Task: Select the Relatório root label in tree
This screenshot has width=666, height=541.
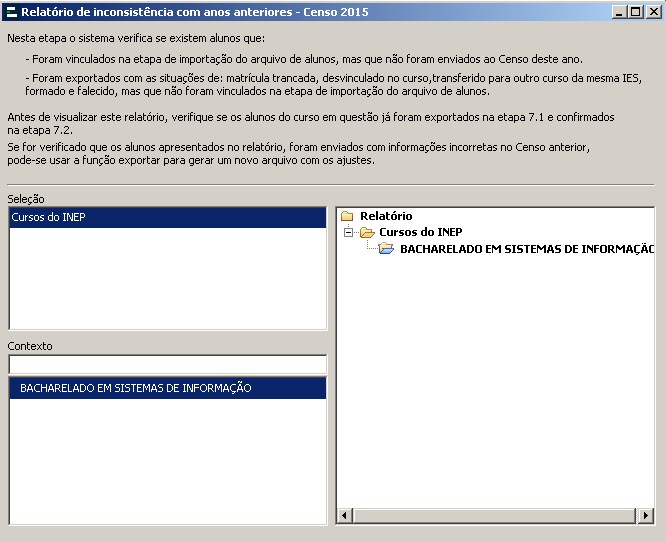Action: click(386, 216)
